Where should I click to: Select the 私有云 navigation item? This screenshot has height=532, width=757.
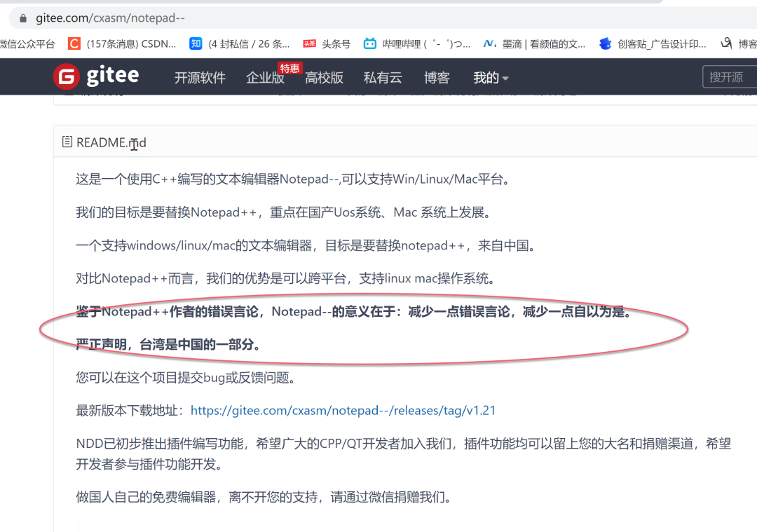(x=383, y=77)
